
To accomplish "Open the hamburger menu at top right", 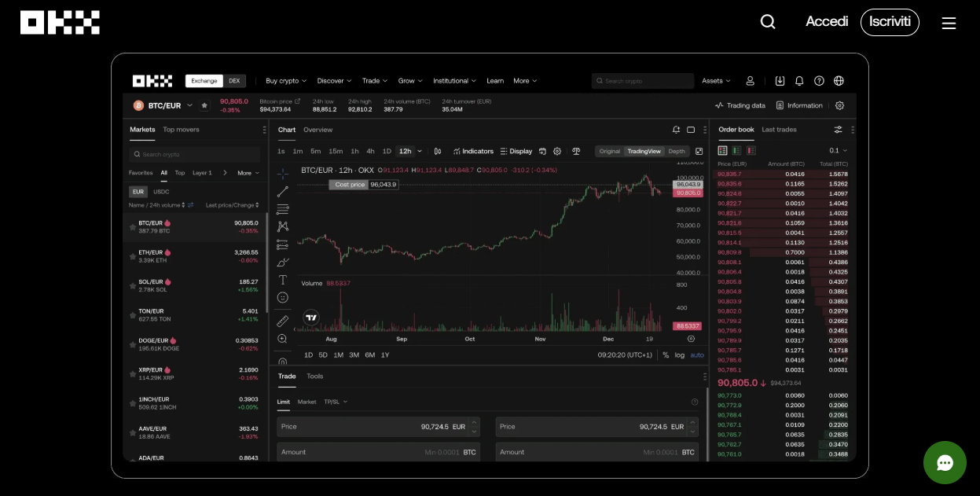I will 949,23.
